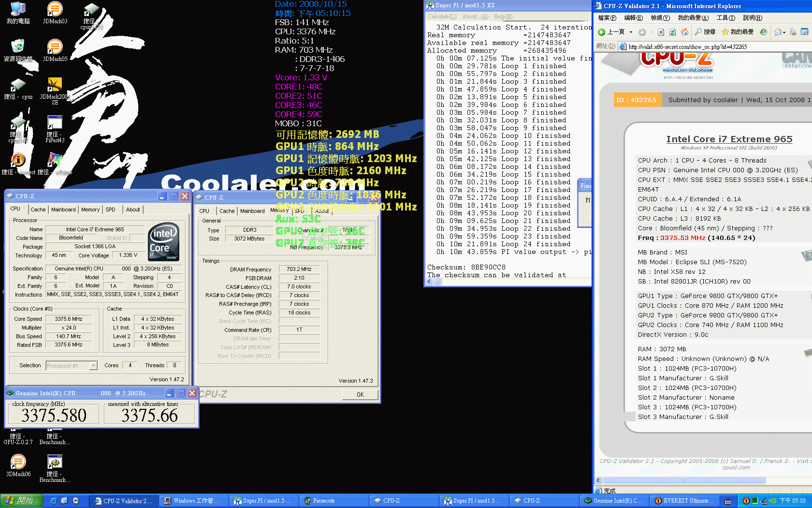Click the Home icon in Internet Explorer toolbar
Viewport: 812px width, 508px height.
684,32
